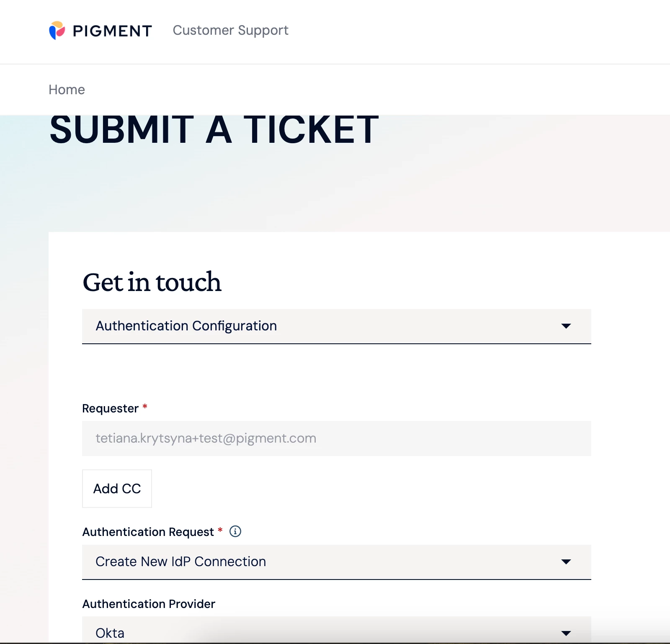Open the Customer Support header link
This screenshot has height=644, width=670.
(230, 30)
